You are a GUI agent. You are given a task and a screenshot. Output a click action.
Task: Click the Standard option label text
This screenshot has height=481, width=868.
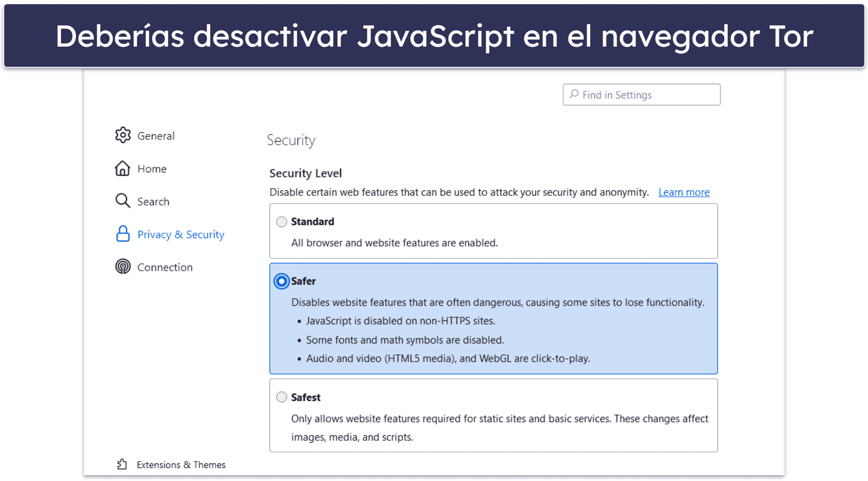click(x=313, y=222)
